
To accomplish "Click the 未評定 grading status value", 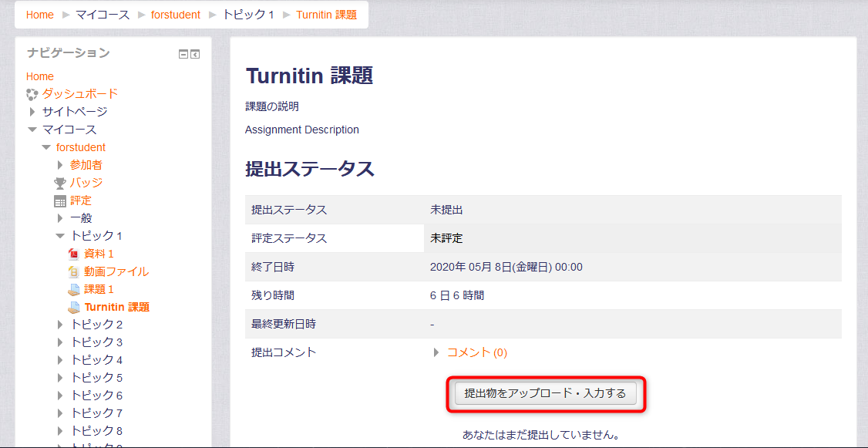I will tap(446, 239).
